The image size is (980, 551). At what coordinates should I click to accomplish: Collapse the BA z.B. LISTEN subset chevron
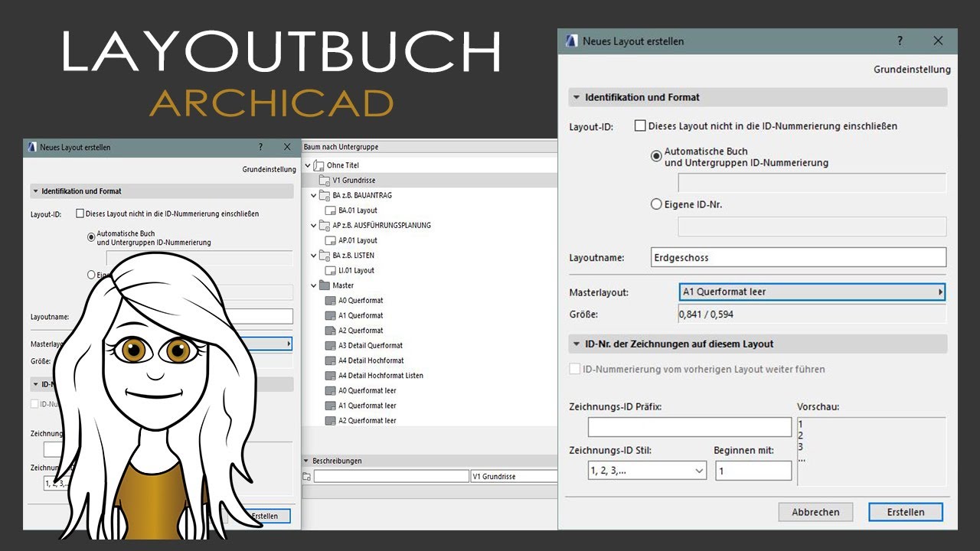[x=314, y=255]
